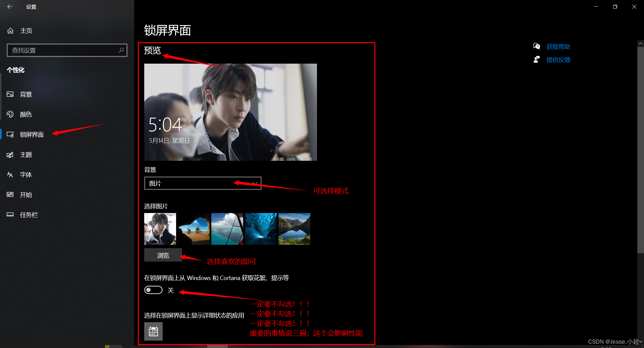This screenshot has height=348, width=644.
Task: Open the 获取帮助 link
Action: point(558,47)
